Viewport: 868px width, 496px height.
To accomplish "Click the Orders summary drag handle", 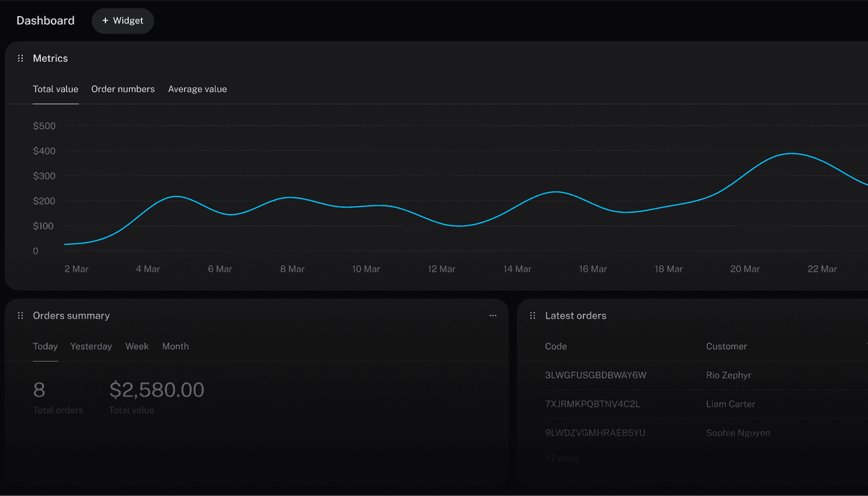I will [20, 316].
